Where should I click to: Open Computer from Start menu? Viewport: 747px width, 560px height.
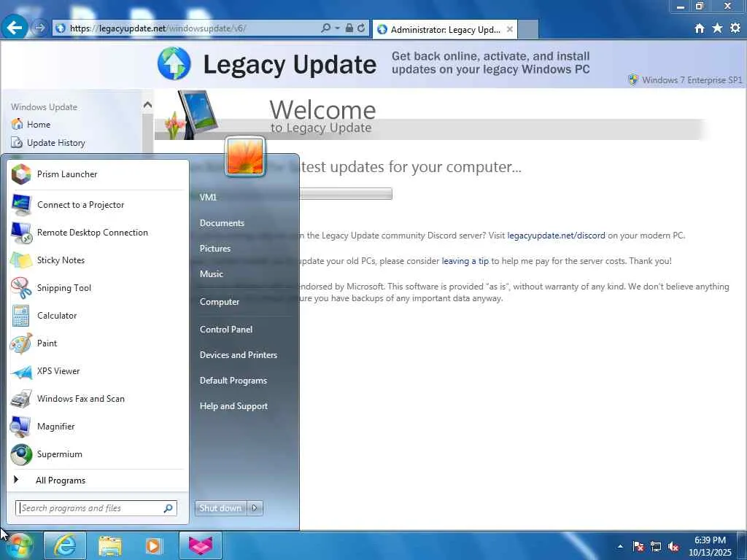(220, 301)
